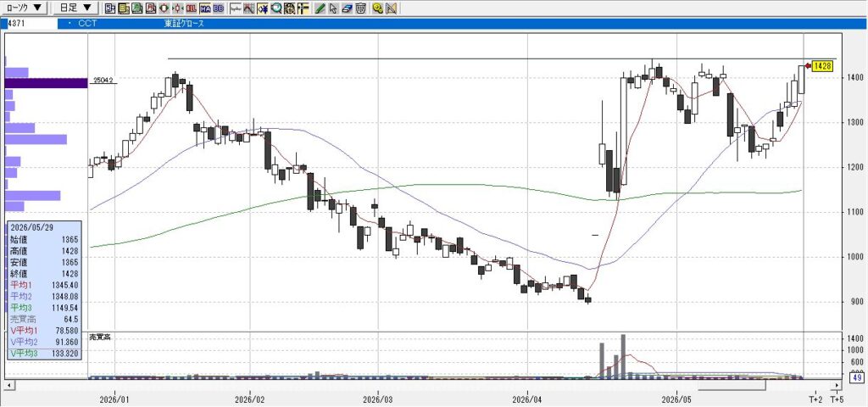Viewport: 868px width, 407px height.
Task: Click the 終値 1428 row
Action: point(44,274)
